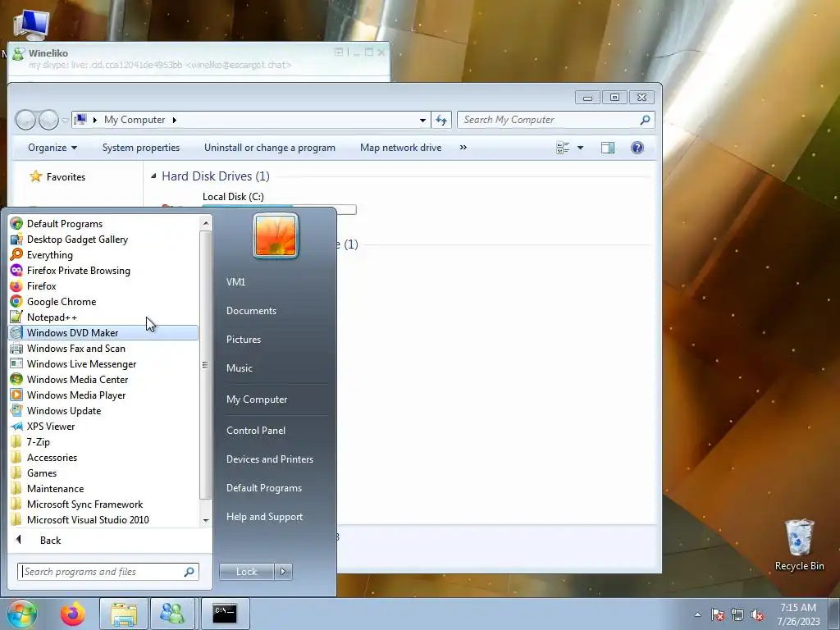The image size is (840, 630).
Task: Show more Explorer toolbar commands chevron
Action: tap(463, 148)
